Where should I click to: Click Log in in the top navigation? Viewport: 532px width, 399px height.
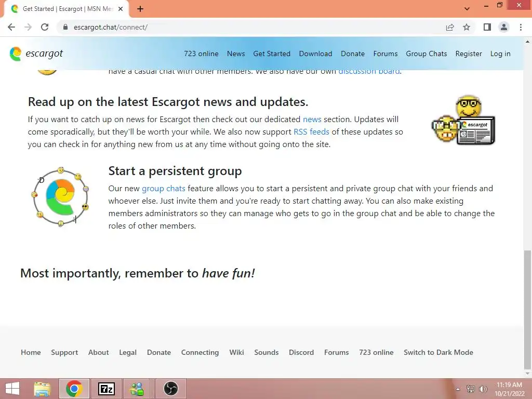tap(500, 54)
